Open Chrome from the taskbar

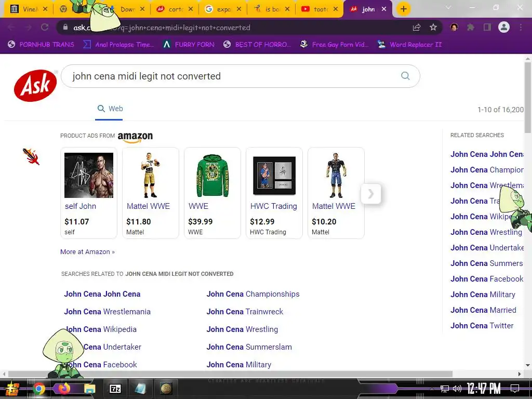click(38, 389)
